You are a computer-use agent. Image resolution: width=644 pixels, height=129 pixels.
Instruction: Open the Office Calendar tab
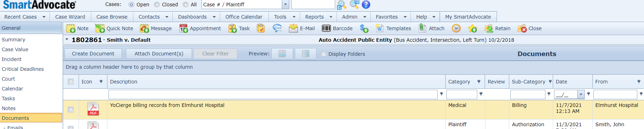pos(244,17)
